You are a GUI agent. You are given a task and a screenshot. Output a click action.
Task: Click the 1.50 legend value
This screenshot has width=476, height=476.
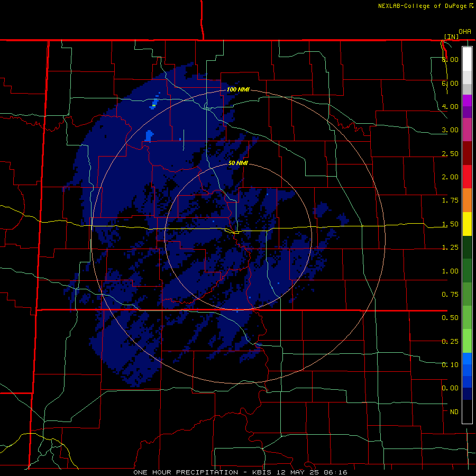[x=450, y=224]
